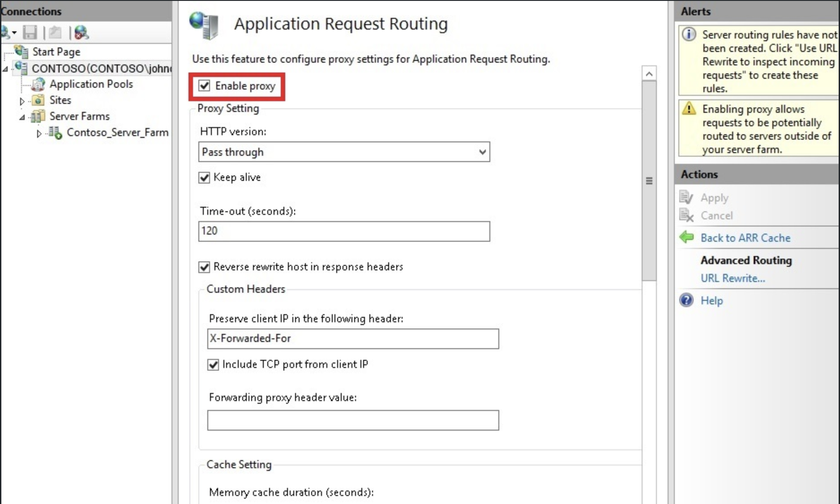This screenshot has width=840, height=504.
Task: Open the Help link
Action: pyautogui.click(x=712, y=300)
